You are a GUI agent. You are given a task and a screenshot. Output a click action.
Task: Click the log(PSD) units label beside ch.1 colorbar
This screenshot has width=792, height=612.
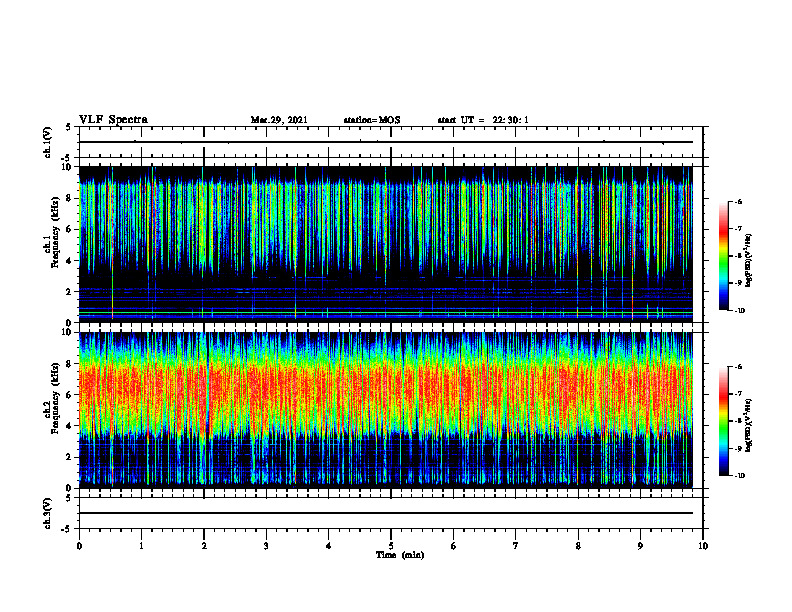point(749,260)
